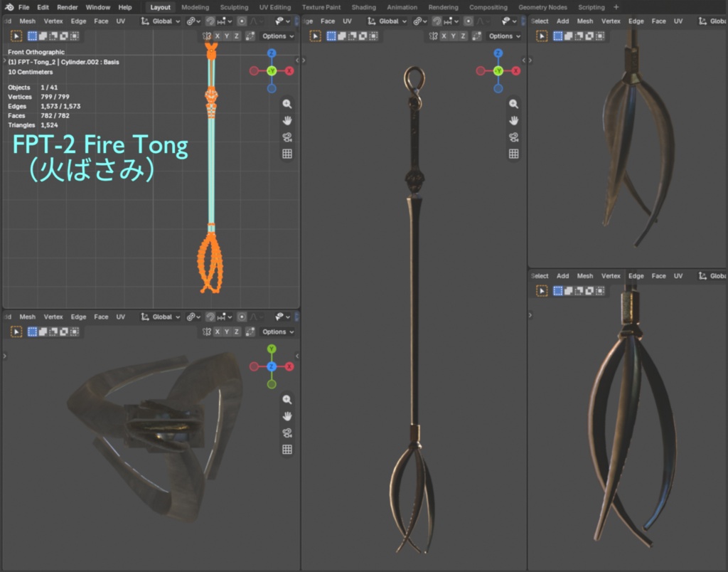The image size is (728, 572).
Task: Click perspective/orthographic grid icon in Front Orthographic viewport
Action: [287, 154]
